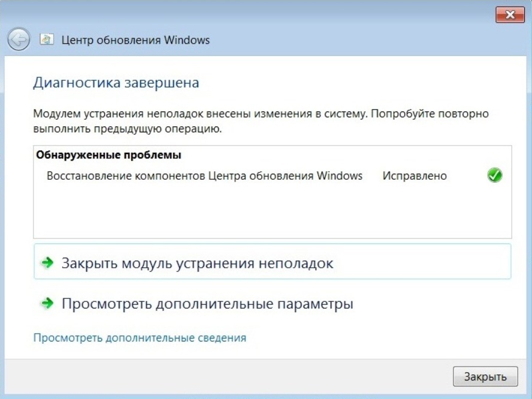Image resolution: width=532 pixels, height=399 pixels.
Task: Select Восстановление компонентов Центра обновления Windows row
Action: point(273,176)
